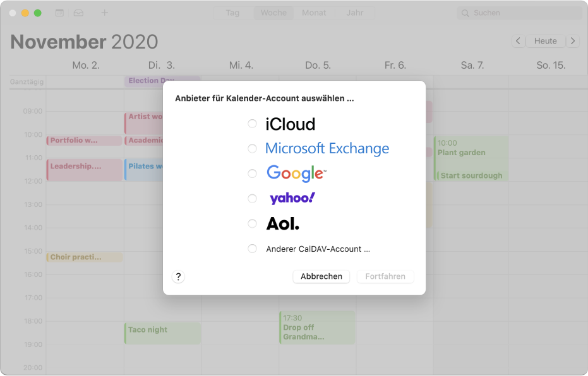Click the Mo. 2. day header

click(x=86, y=65)
